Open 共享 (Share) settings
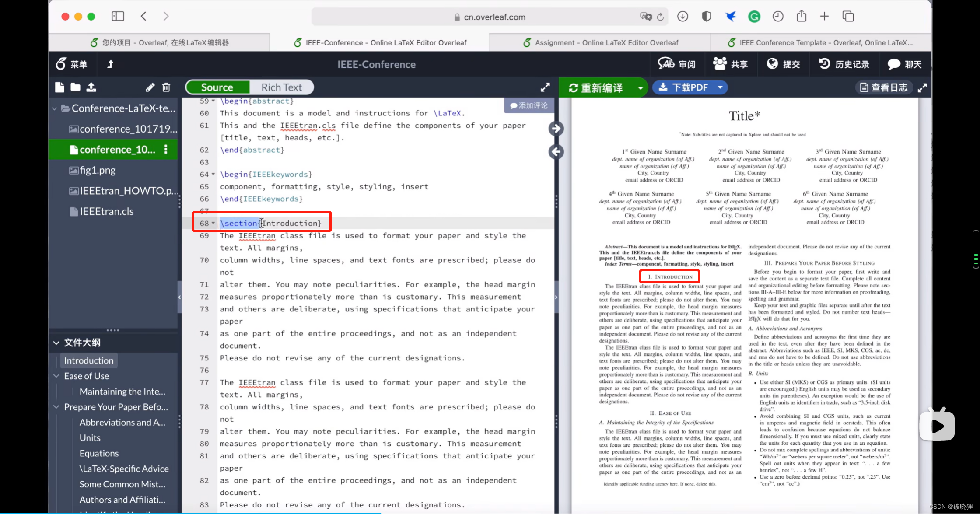 tap(730, 64)
